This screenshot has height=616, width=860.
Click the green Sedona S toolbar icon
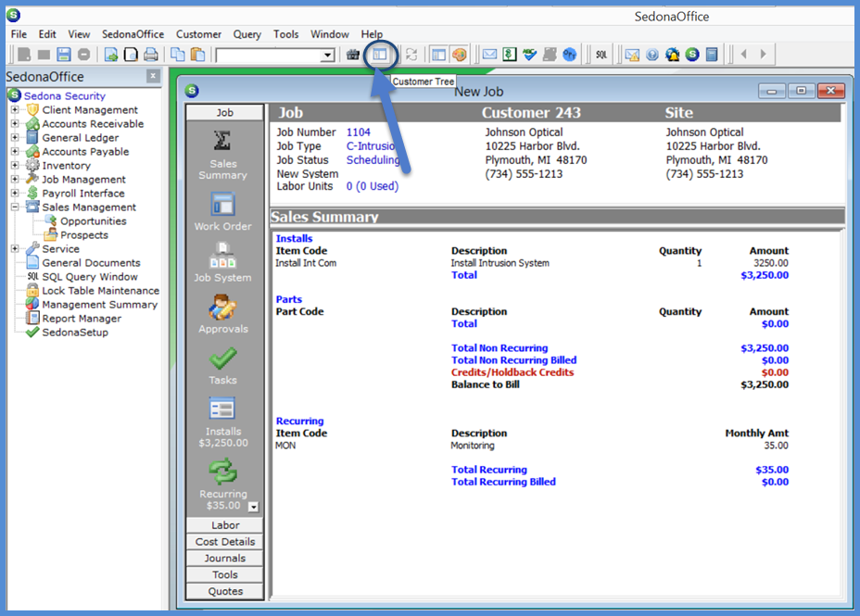pyautogui.click(x=692, y=55)
